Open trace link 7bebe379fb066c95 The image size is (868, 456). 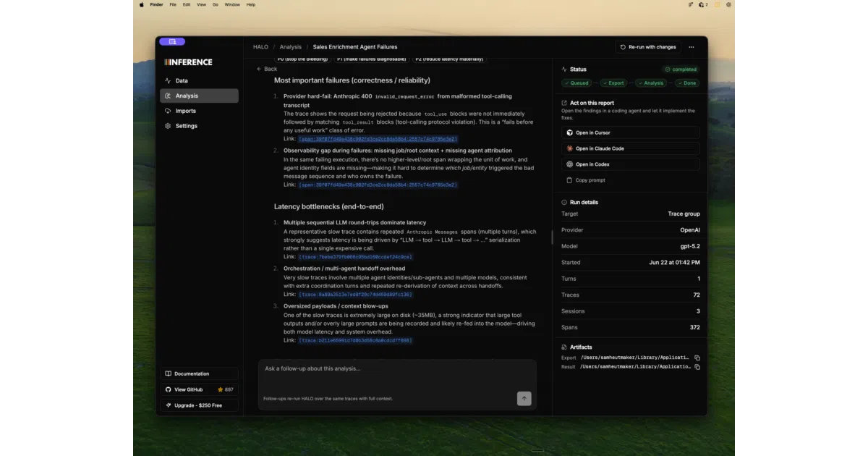tap(355, 256)
